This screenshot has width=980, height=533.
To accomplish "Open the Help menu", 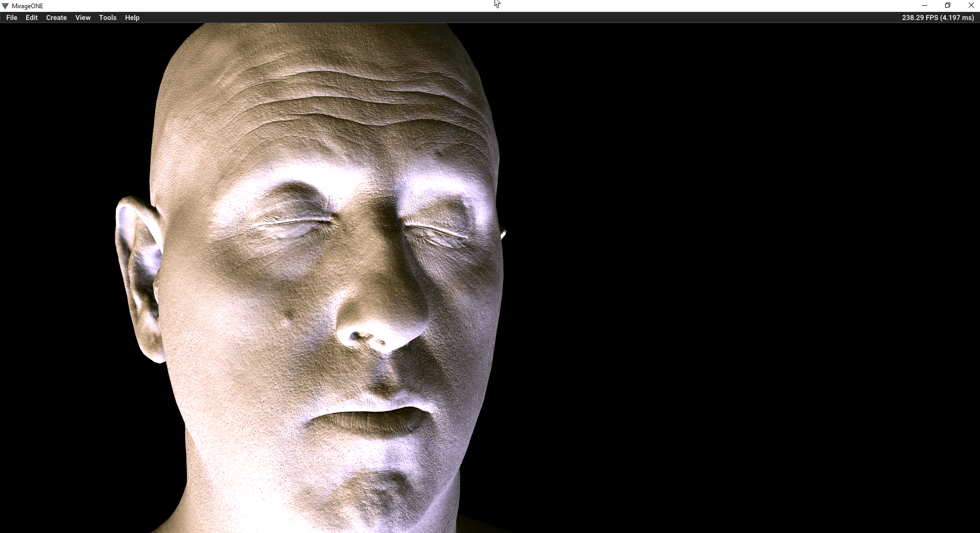I will pos(132,17).
